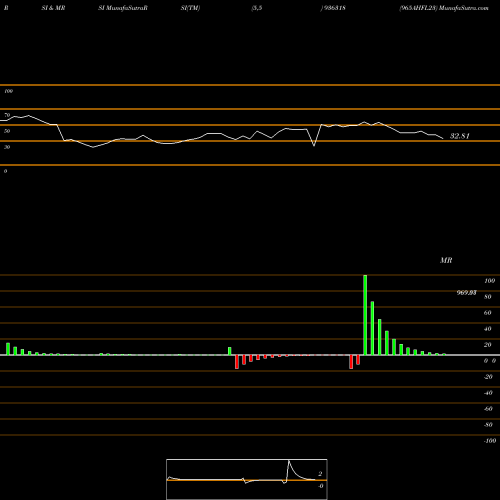This screenshot has width=500, height=500.
Task: Click the "(5,5" parameter text in header
Action: pyautogui.click(x=257, y=8)
